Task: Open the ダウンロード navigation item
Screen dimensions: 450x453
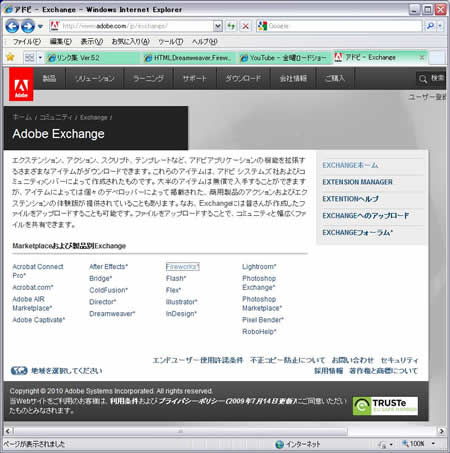Action: (243, 78)
